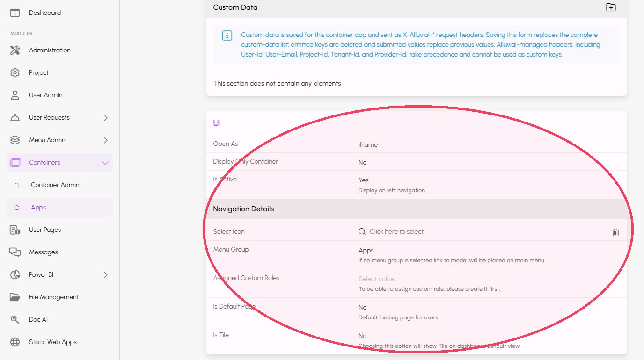This screenshot has width=644, height=360.
Task: Click the Administration tools icon
Action: point(15,50)
